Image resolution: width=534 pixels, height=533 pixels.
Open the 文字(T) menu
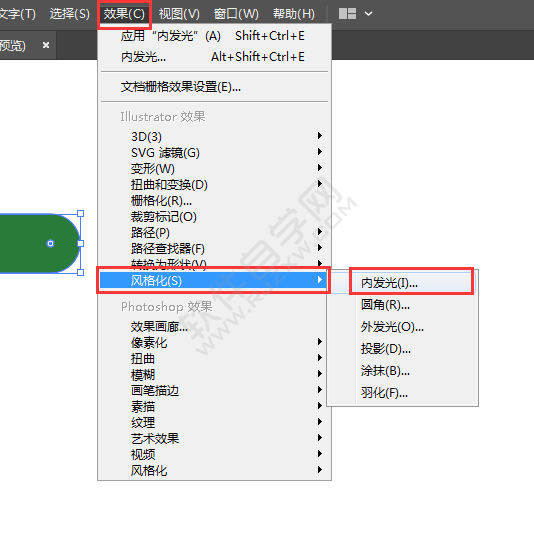point(17,14)
